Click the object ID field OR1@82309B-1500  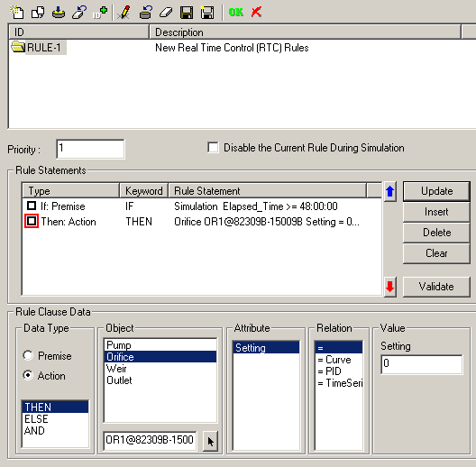150,440
